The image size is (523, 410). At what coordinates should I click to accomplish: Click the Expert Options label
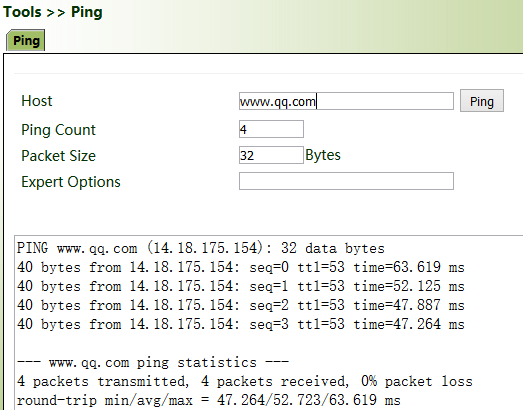[71, 182]
